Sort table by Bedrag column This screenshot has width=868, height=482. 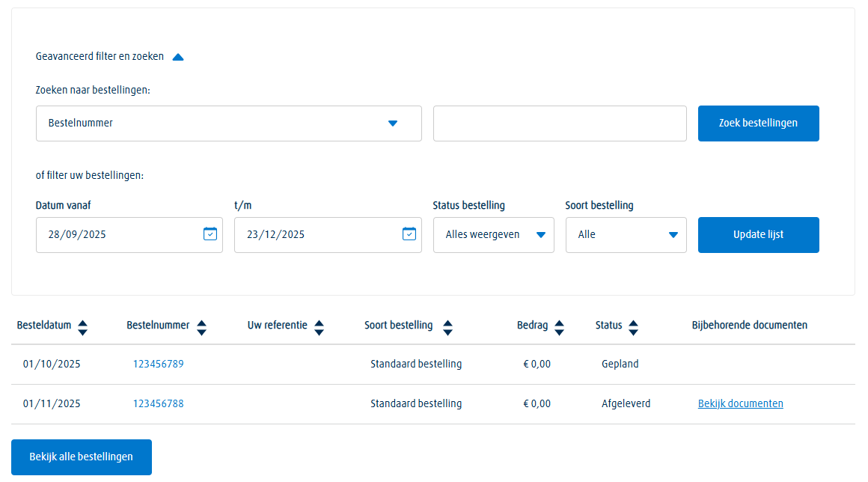pyautogui.click(x=558, y=327)
